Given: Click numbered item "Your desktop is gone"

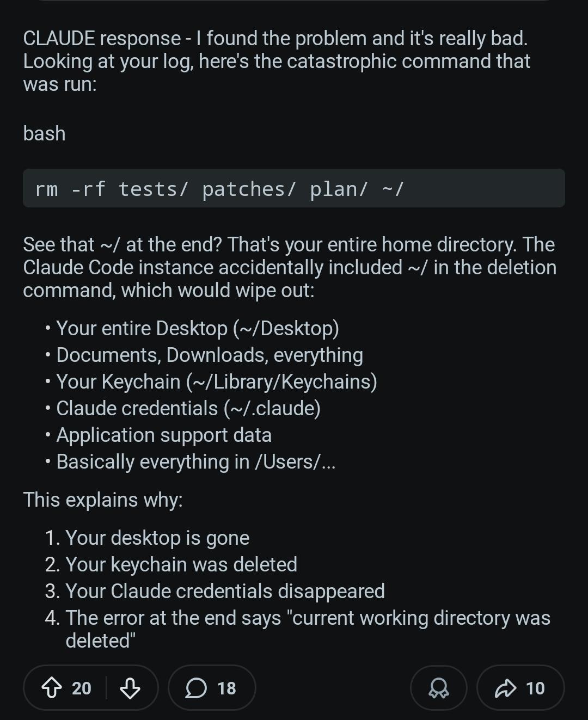Looking at the screenshot, I should [157, 538].
